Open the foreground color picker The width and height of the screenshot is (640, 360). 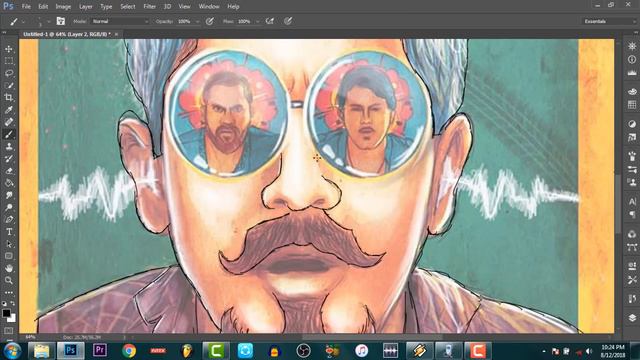point(6,313)
